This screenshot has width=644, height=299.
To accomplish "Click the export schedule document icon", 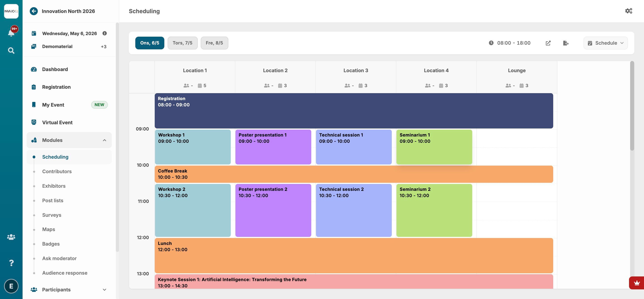I will point(566,43).
